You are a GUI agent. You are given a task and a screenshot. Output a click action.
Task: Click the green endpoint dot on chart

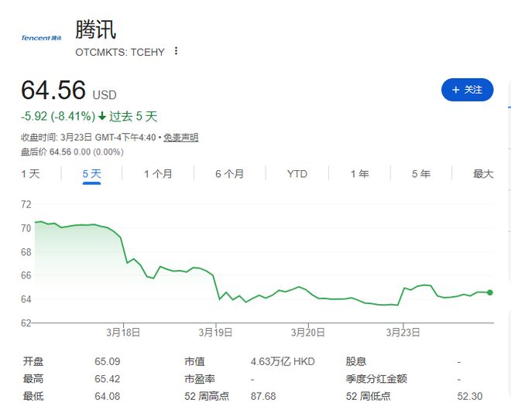point(490,292)
